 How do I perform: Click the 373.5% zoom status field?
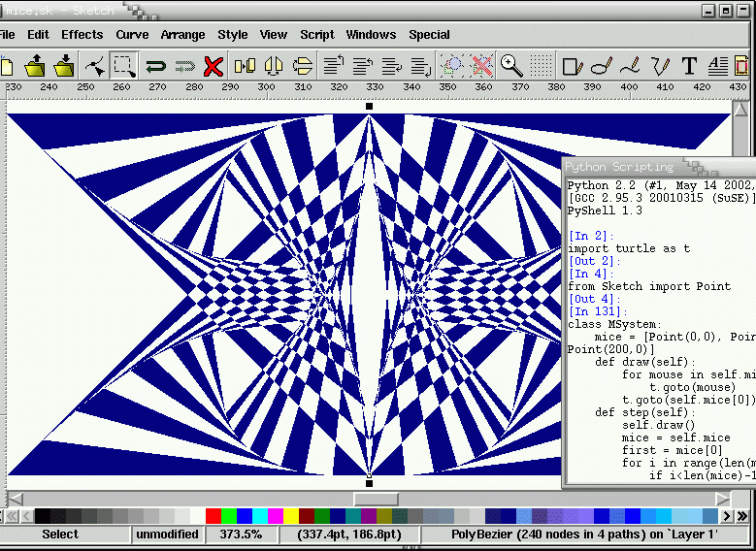(x=240, y=535)
